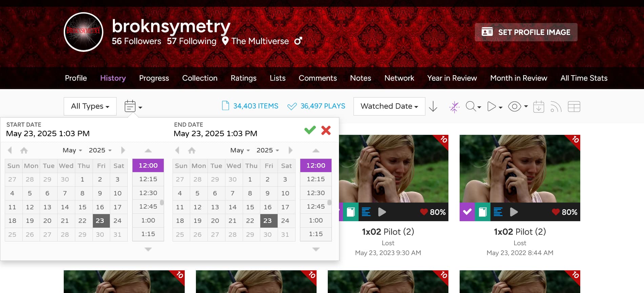This screenshot has width=644, height=293.
Task: Expand the end date month dropdown
Action: coord(240,150)
